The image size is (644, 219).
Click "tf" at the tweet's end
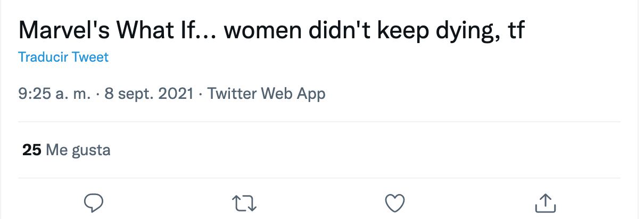pos(515,31)
